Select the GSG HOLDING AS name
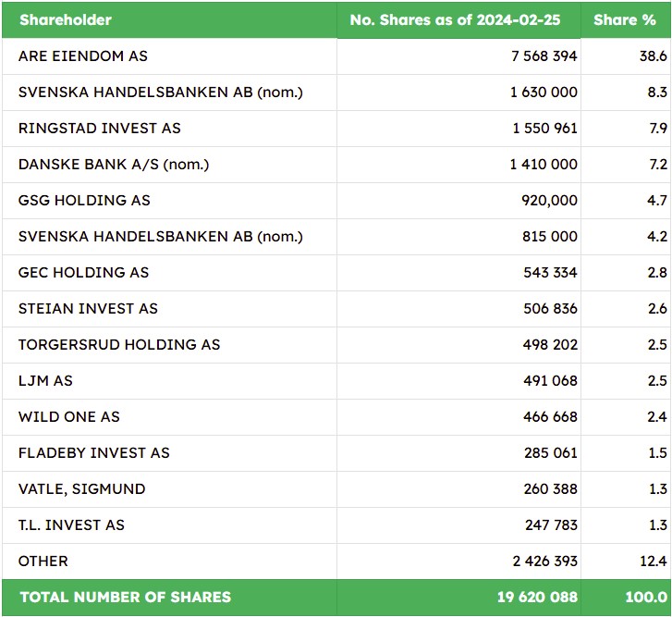The height and width of the screenshot is (617, 672). tap(84, 200)
